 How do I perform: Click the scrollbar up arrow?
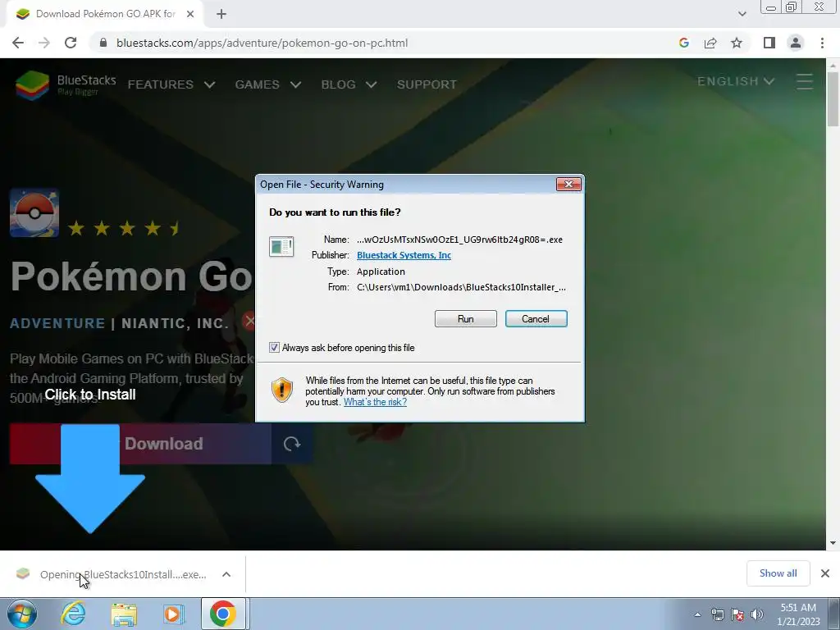click(x=833, y=65)
